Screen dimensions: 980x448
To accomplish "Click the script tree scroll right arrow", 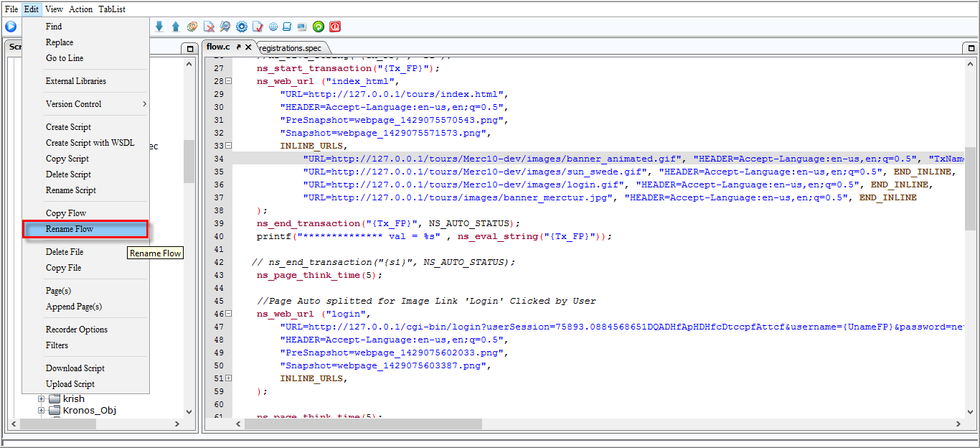I will pos(179,424).
